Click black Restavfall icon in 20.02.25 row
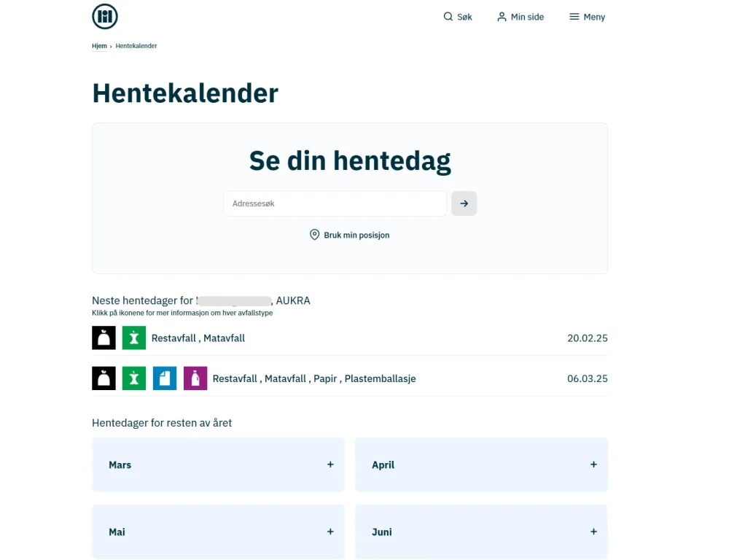This screenshot has width=729, height=560. coord(104,338)
